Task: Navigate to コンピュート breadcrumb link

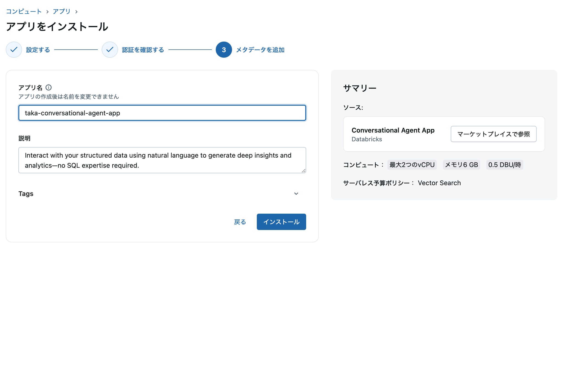Action: pos(24,11)
